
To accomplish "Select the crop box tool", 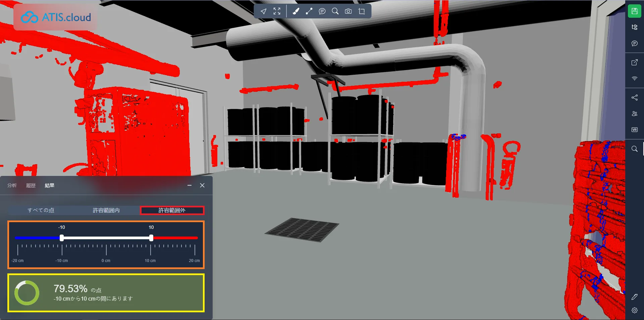I will [362, 11].
